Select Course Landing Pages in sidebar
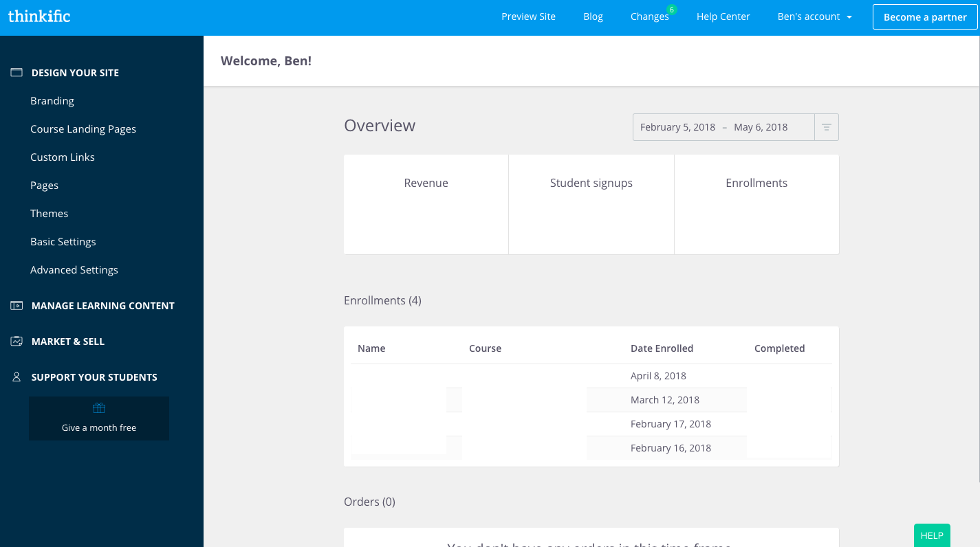 coord(83,129)
